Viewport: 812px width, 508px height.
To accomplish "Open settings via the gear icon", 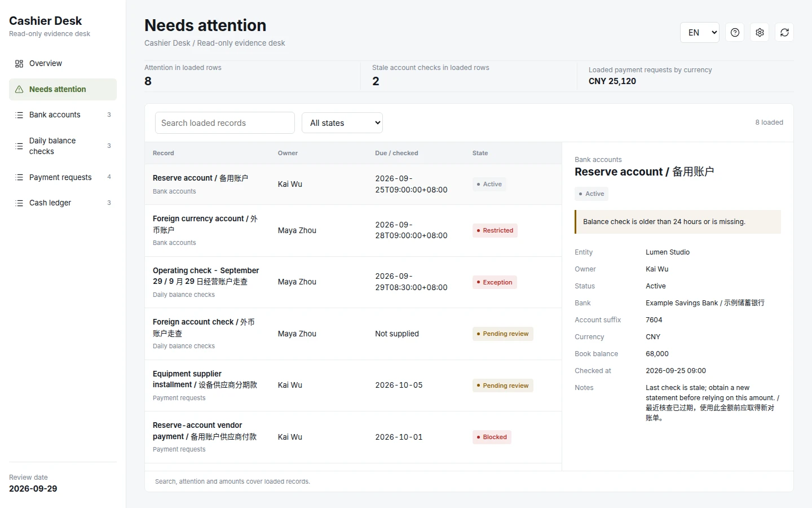I will [760, 32].
